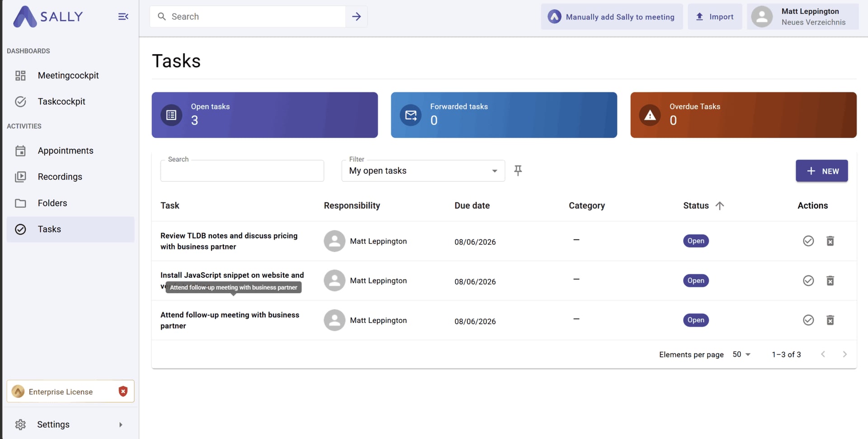Click the user avatar in the top bar
This screenshot has width=868, height=439.
(762, 17)
